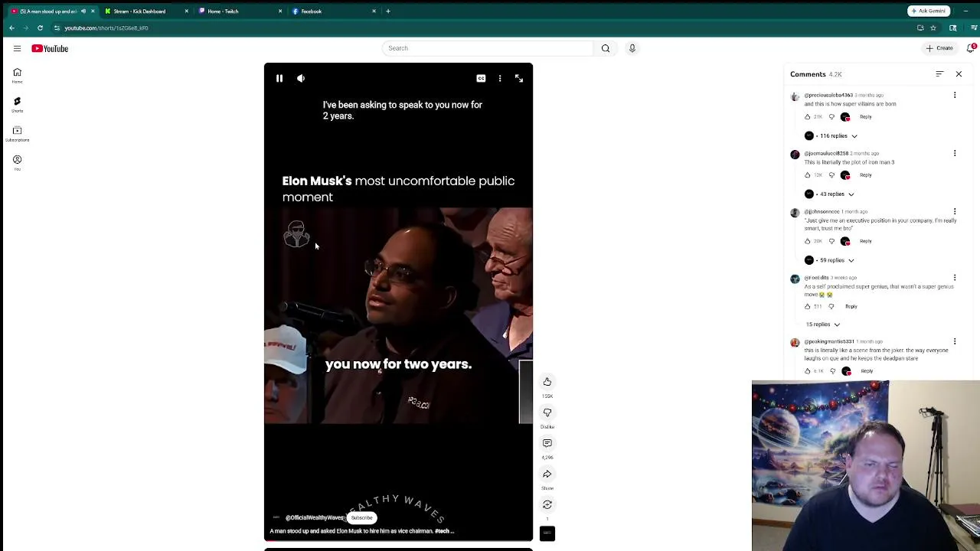This screenshot has width=980, height=551.
Task: Reply to the 'executive position' comment
Action: pyautogui.click(x=866, y=241)
